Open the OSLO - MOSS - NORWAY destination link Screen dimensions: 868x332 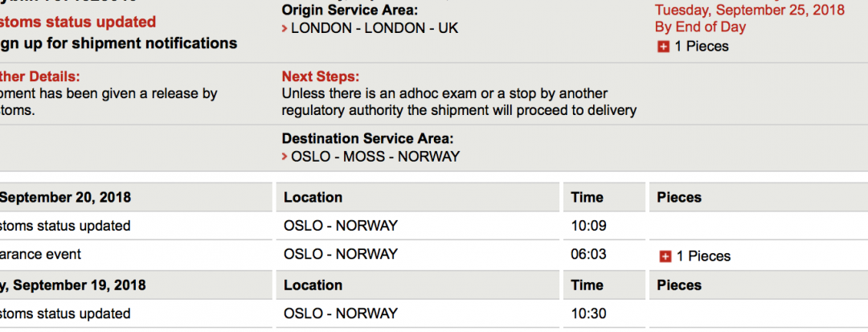tap(375, 157)
